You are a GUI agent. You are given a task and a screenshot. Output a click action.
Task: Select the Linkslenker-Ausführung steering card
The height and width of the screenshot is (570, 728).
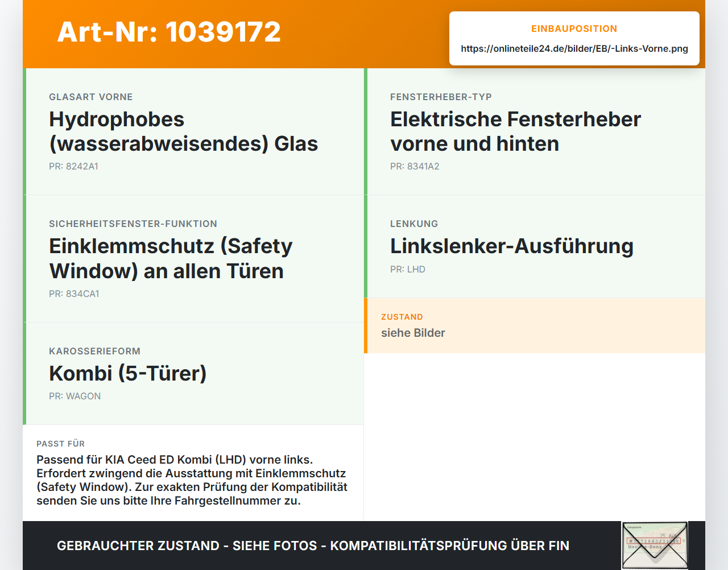click(x=535, y=246)
